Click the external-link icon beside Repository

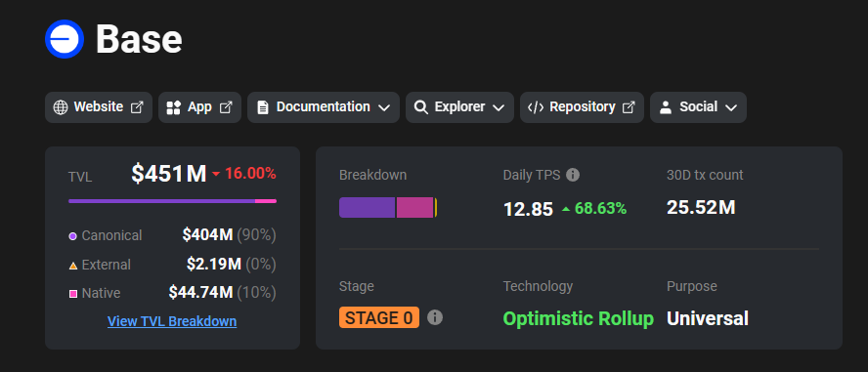tap(629, 107)
